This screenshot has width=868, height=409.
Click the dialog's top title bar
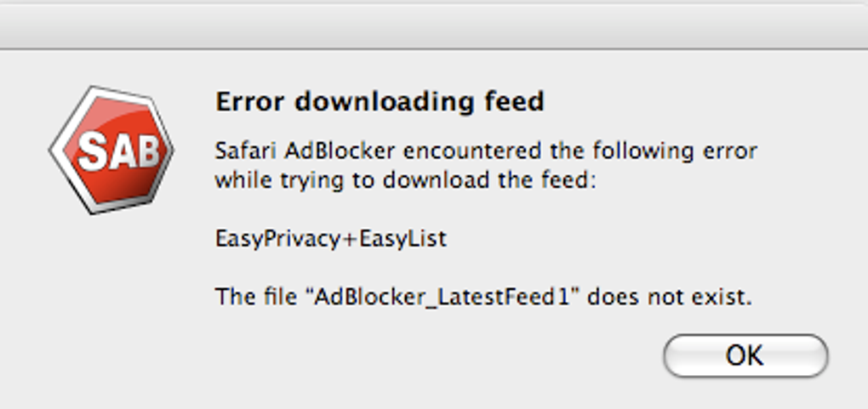(x=434, y=26)
